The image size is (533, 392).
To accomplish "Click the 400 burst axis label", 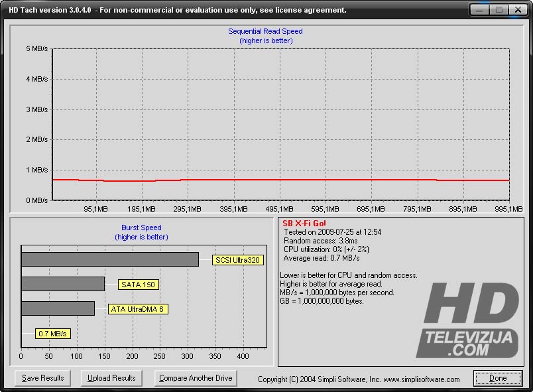I will tap(243, 356).
